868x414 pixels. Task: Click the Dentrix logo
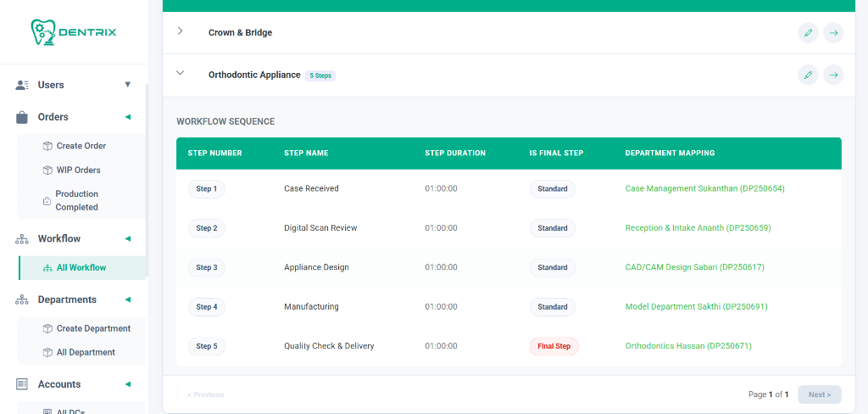tap(74, 32)
